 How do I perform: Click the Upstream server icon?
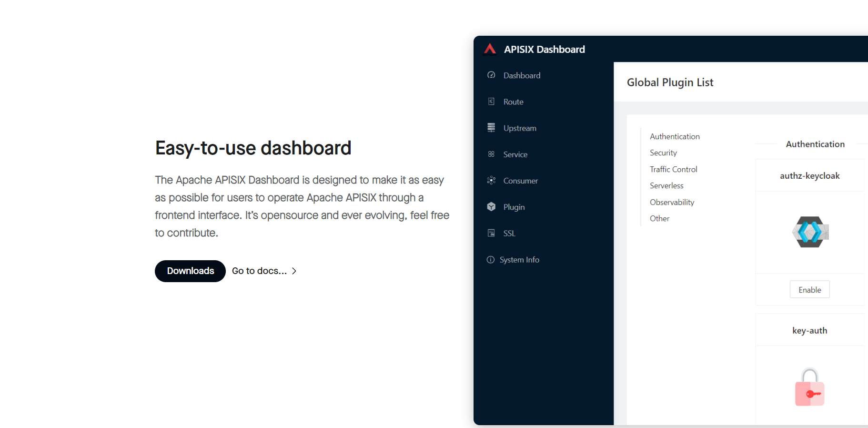[491, 128]
